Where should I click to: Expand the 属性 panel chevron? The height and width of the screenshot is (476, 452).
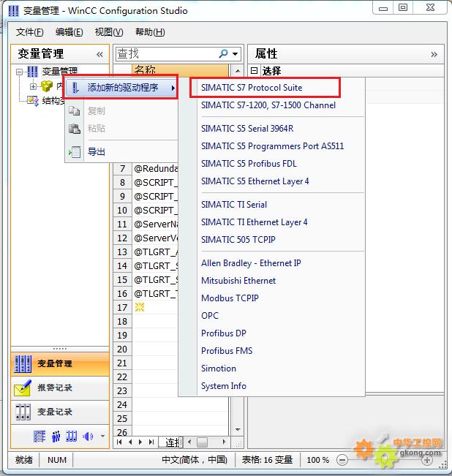click(x=434, y=55)
